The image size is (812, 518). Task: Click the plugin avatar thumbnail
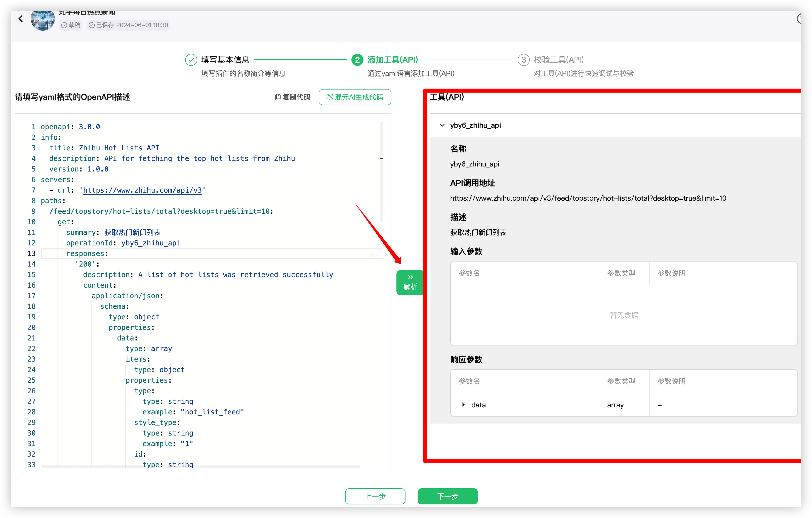(x=43, y=20)
